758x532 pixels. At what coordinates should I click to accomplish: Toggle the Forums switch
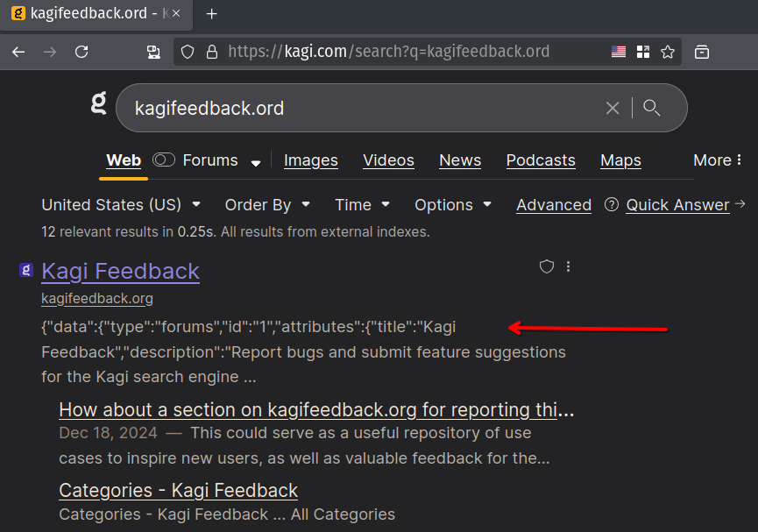click(164, 160)
